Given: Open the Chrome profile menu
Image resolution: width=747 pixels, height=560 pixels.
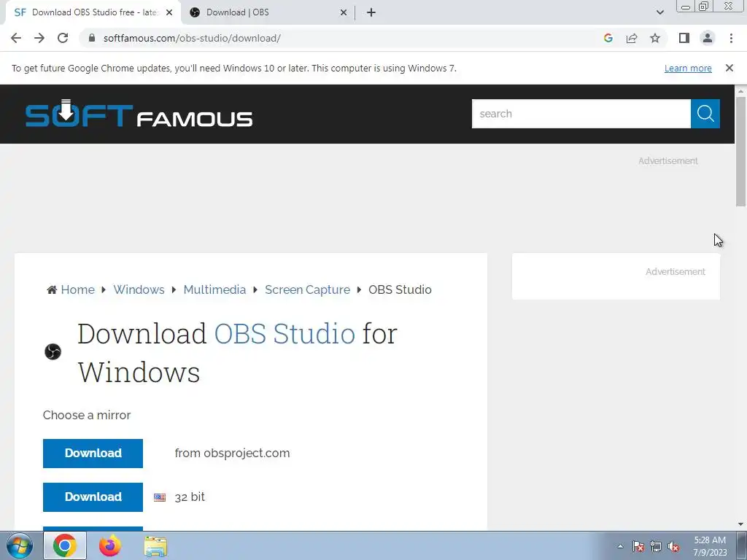Looking at the screenshot, I should (x=708, y=38).
